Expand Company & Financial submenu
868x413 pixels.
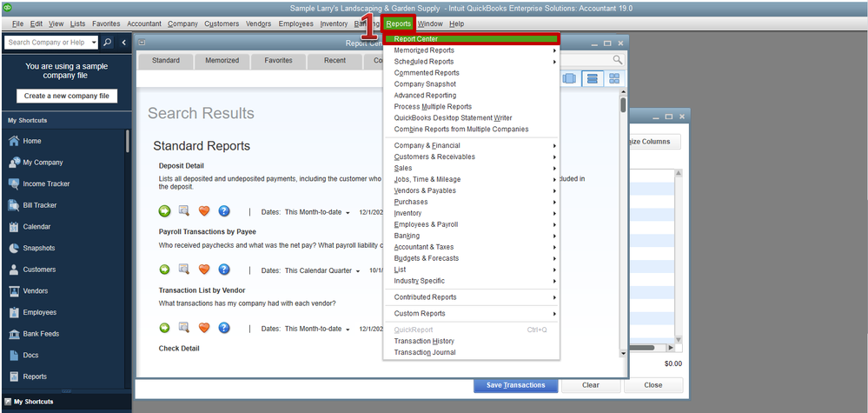[471, 145]
